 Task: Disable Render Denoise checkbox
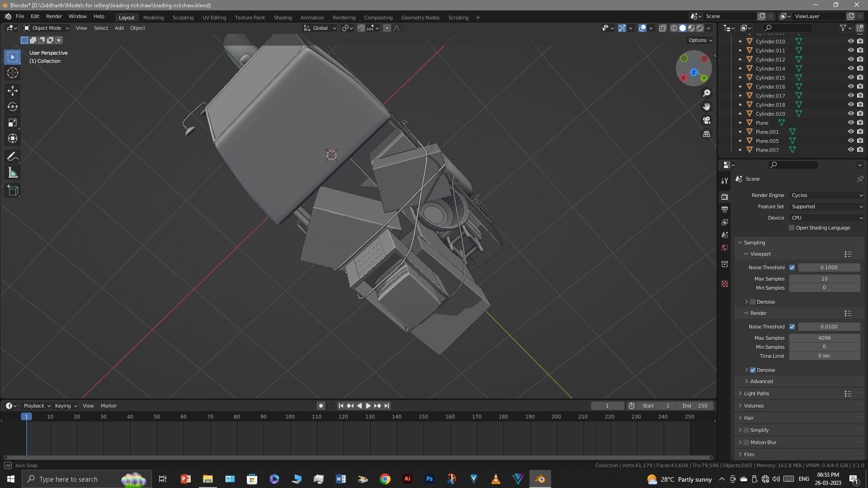click(x=753, y=370)
